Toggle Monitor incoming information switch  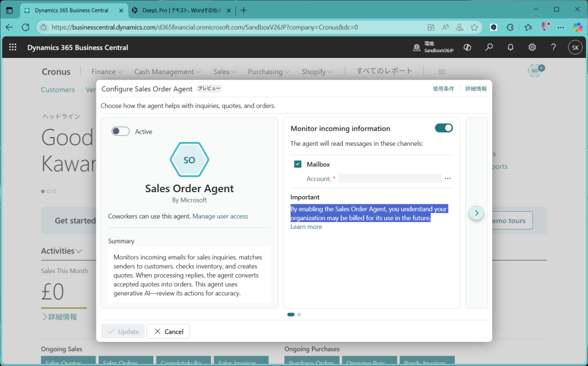pos(444,128)
